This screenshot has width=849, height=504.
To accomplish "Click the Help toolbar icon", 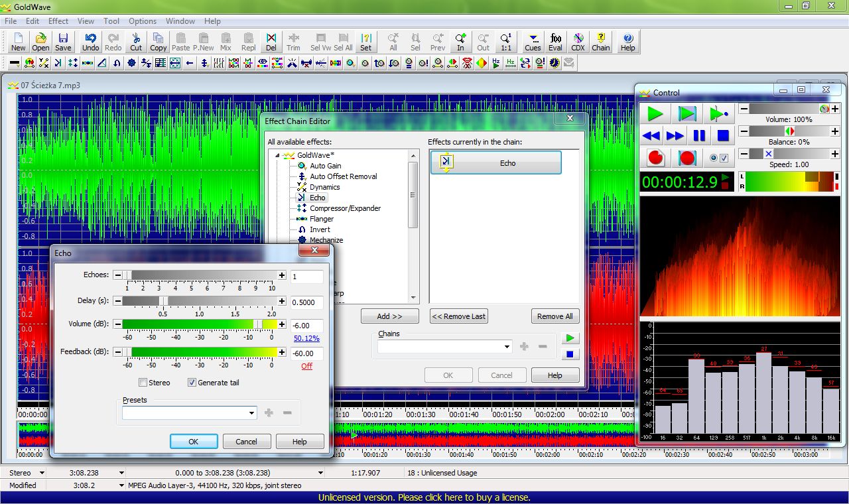I will (627, 42).
